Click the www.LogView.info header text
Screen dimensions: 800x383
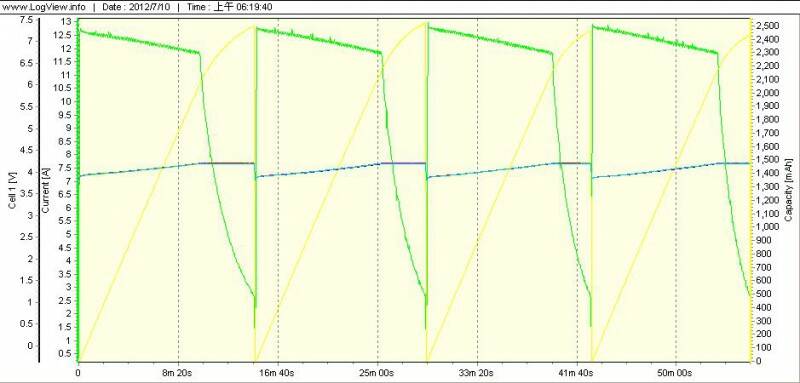tap(43, 7)
